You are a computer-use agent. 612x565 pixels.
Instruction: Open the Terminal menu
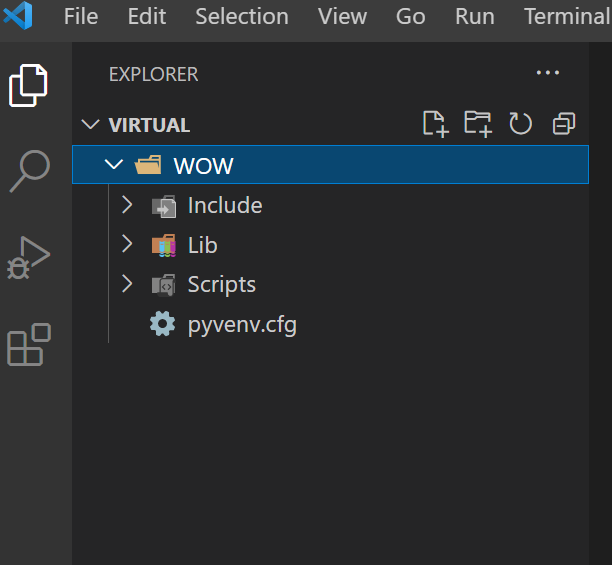coord(567,16)
